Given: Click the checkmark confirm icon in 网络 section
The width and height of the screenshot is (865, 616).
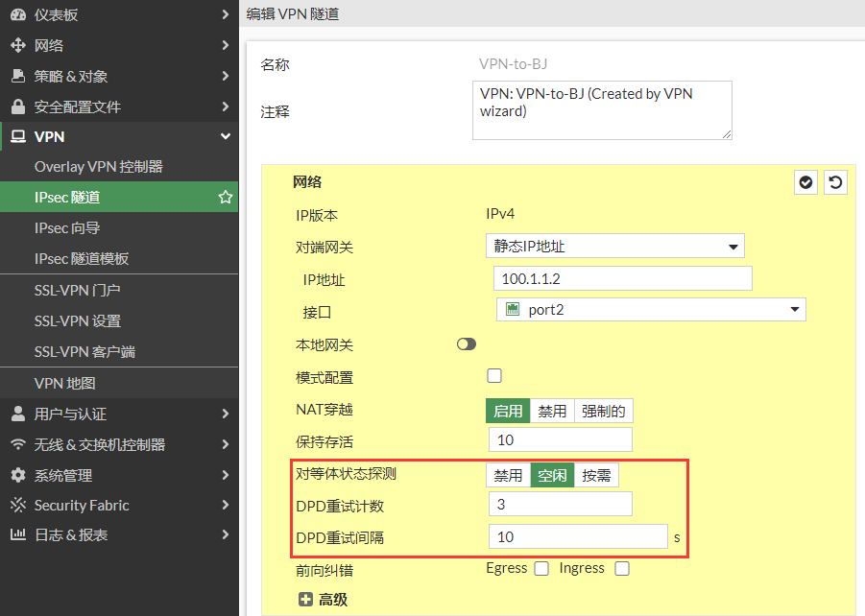Looking at the screenshot, I should (806, 182).
